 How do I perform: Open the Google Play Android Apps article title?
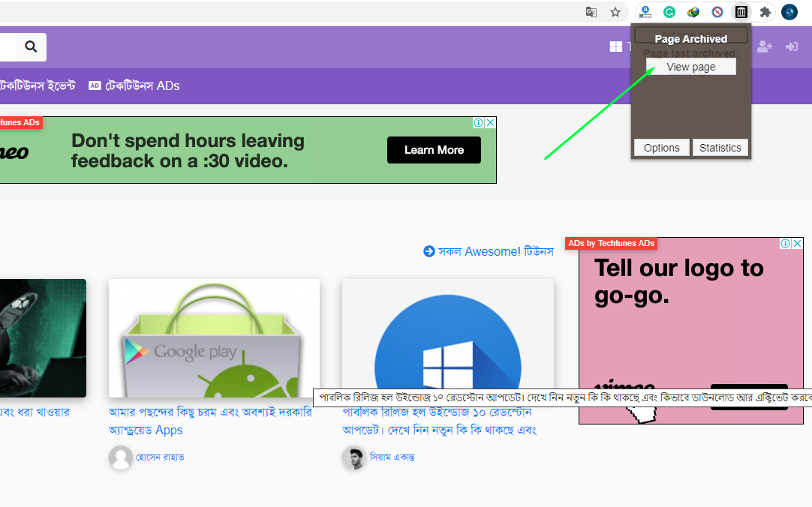point(210,421)
